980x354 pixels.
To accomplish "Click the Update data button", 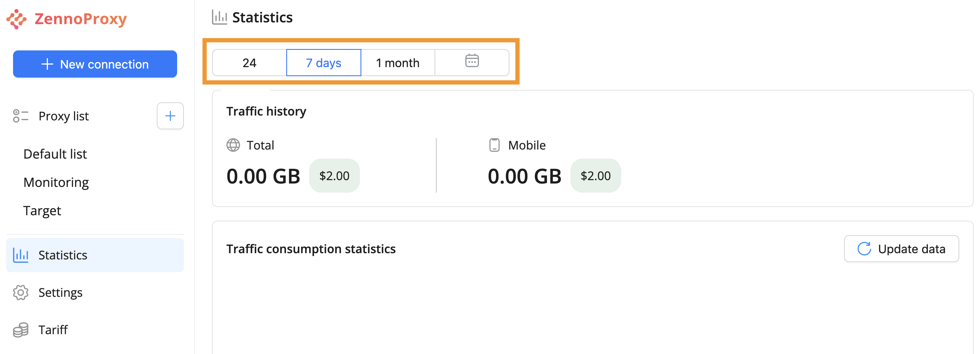I will click(901, 249).
